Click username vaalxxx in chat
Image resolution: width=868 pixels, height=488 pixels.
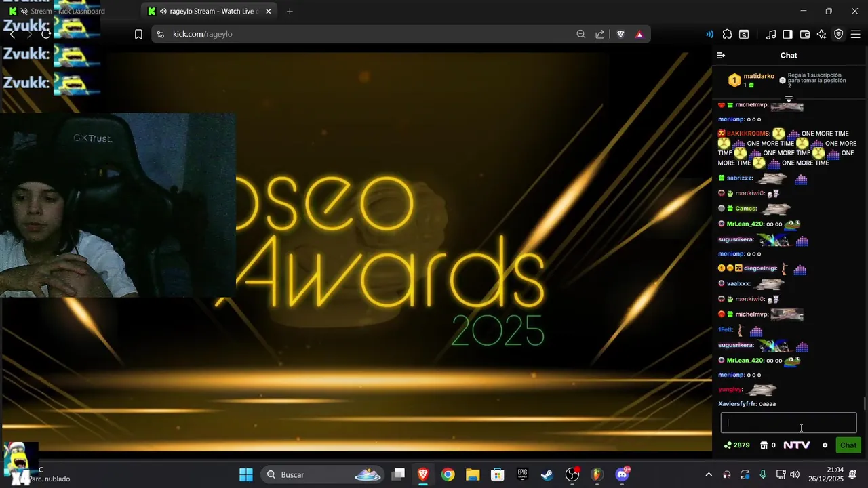pos(738,284)
